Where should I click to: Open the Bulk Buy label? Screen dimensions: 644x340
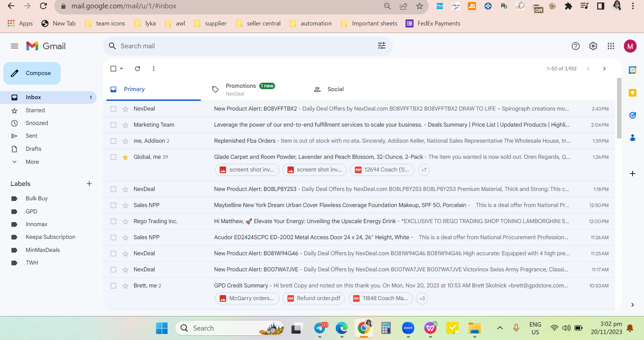point(37,199)
